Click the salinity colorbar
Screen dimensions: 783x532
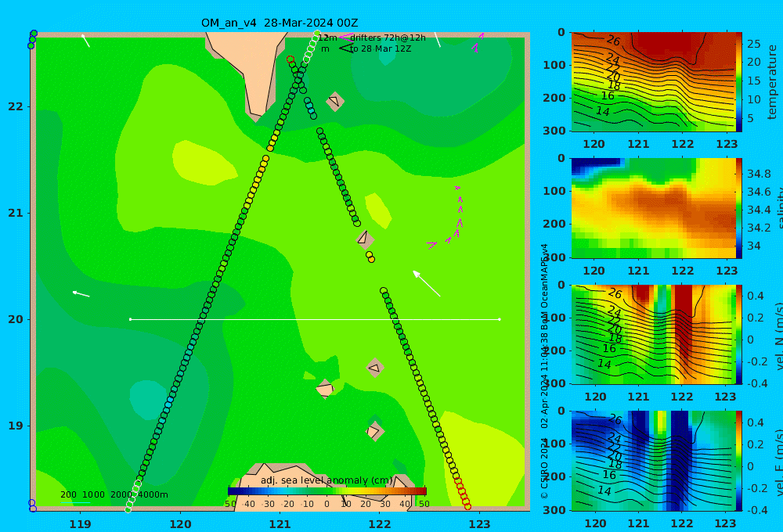739,208
